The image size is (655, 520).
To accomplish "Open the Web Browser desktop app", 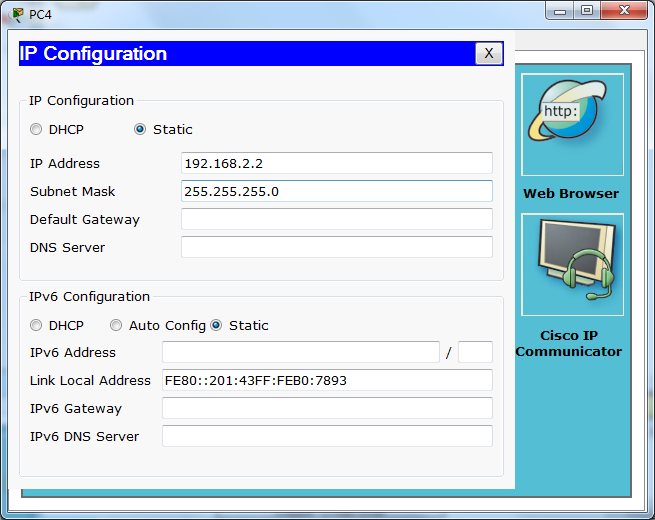I will pyautogui.click(x=572, y=124).
